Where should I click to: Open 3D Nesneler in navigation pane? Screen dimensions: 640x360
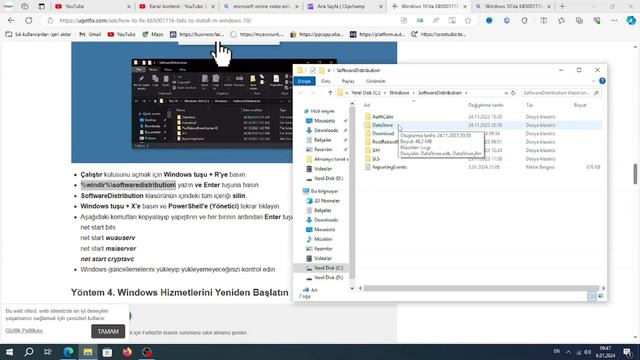point(327,201)
